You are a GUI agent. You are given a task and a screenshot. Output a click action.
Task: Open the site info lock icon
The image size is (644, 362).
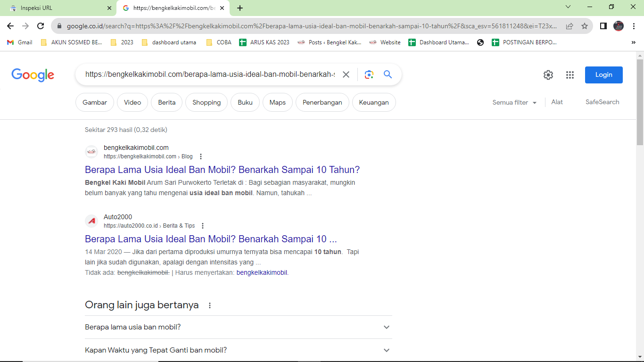pyautogui.click(x=59, y=26)
